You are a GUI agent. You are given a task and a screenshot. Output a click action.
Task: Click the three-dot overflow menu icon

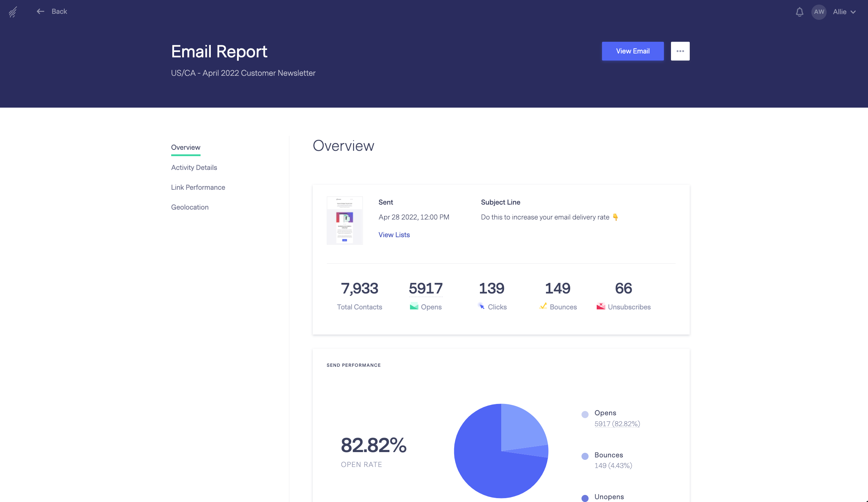pyautogui.click(x=681, y=51)
